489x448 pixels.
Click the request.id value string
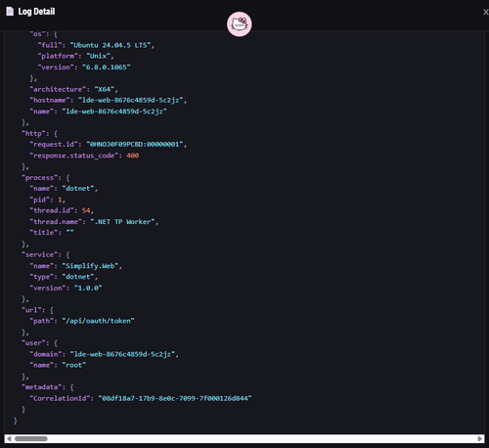(x=134, y=144)
